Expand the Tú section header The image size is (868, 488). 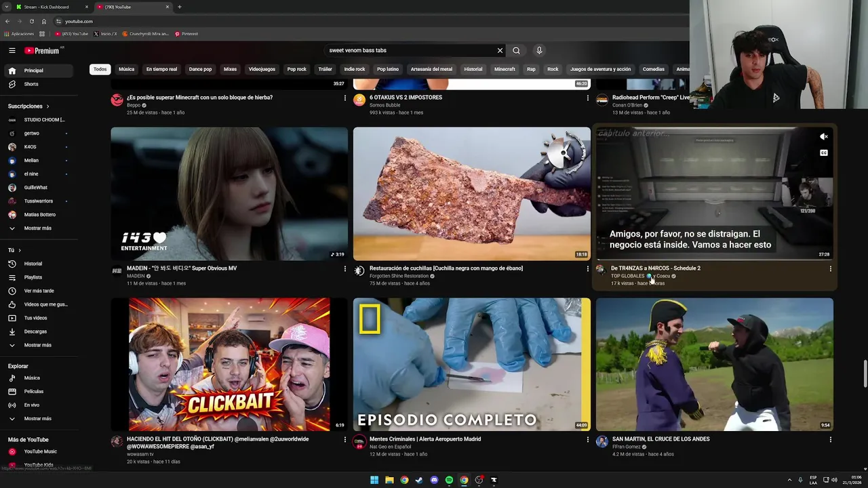tap(14, 250)
